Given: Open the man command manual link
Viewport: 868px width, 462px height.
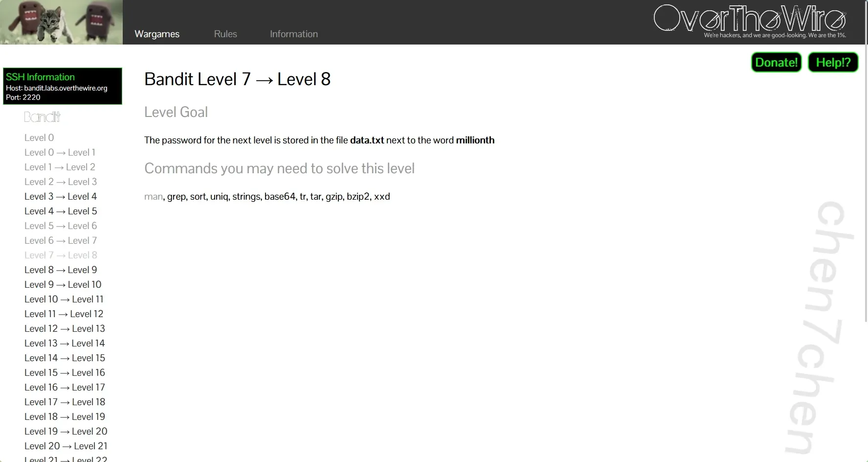Looking at the screenshot, I should tap(153, 196).
